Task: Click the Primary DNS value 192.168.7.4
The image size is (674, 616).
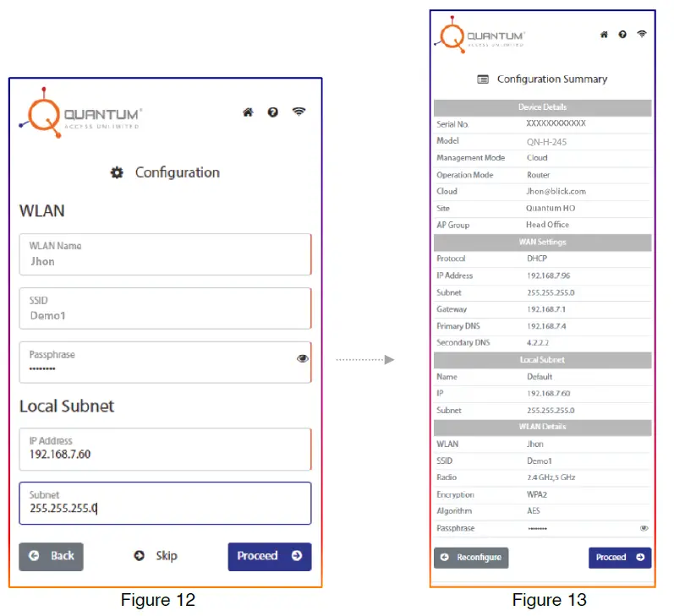Action: pyautogui.click(x=546, y=326)
